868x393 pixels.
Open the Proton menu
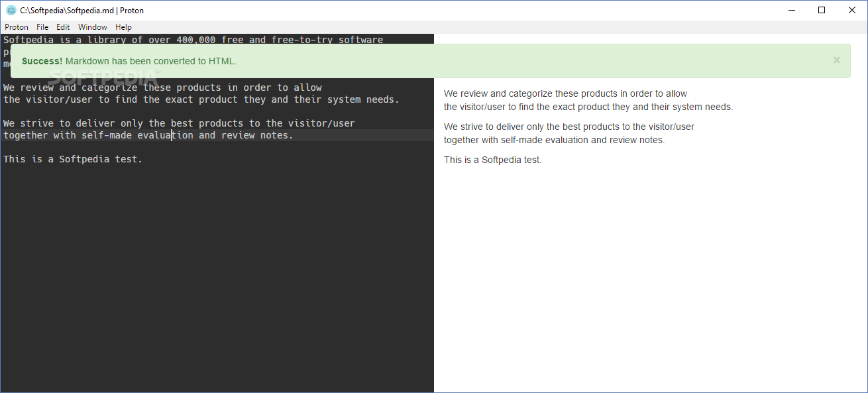point(17,27)
